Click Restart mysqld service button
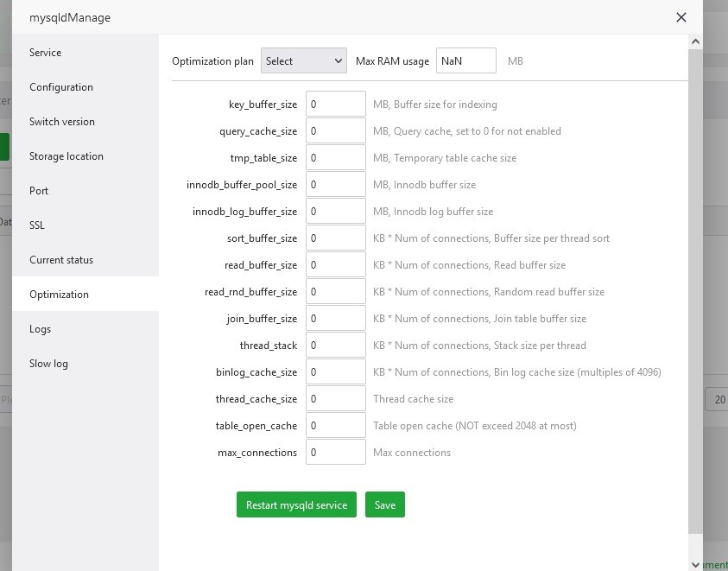 point(296,505)
